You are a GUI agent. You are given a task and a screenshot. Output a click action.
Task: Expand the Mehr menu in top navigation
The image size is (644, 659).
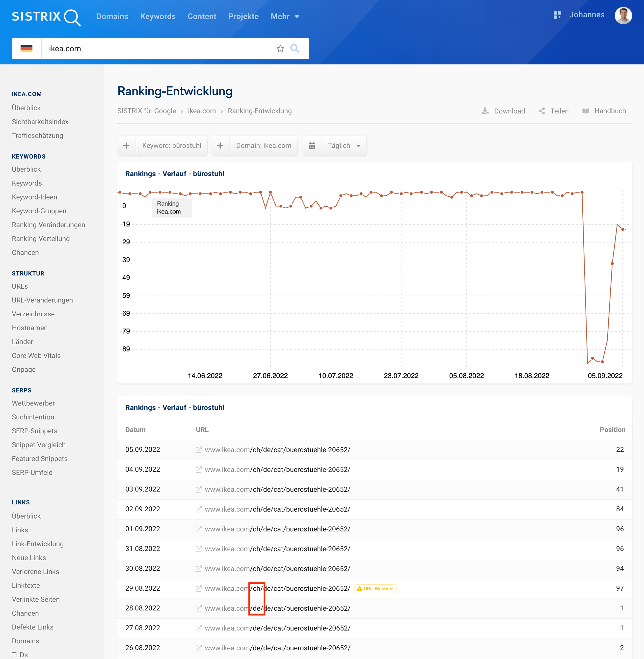pyautogui.click(x=285, y=17)
